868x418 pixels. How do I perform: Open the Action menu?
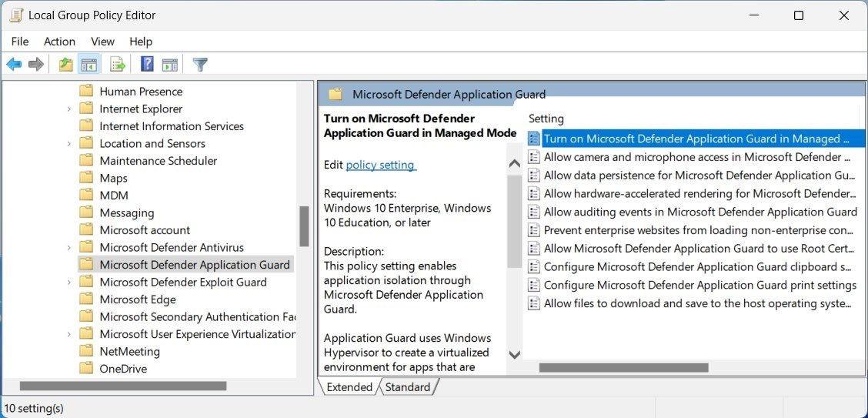tap(59, 42)
